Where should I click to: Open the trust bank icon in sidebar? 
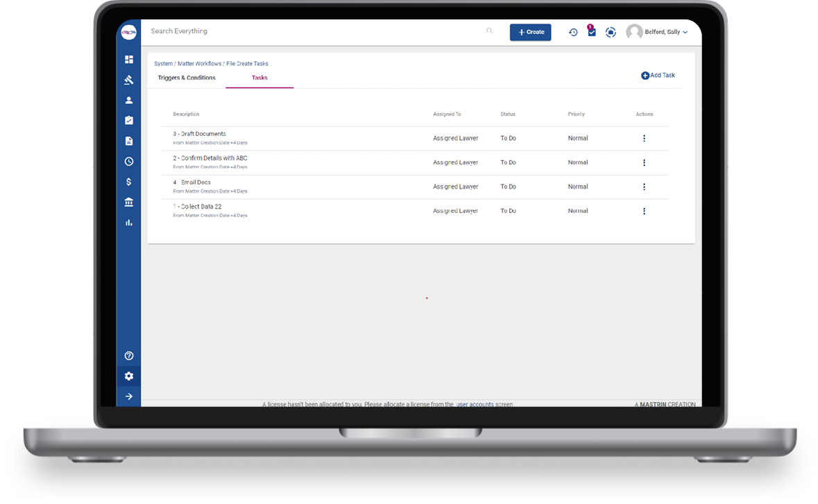click(129, 202)
